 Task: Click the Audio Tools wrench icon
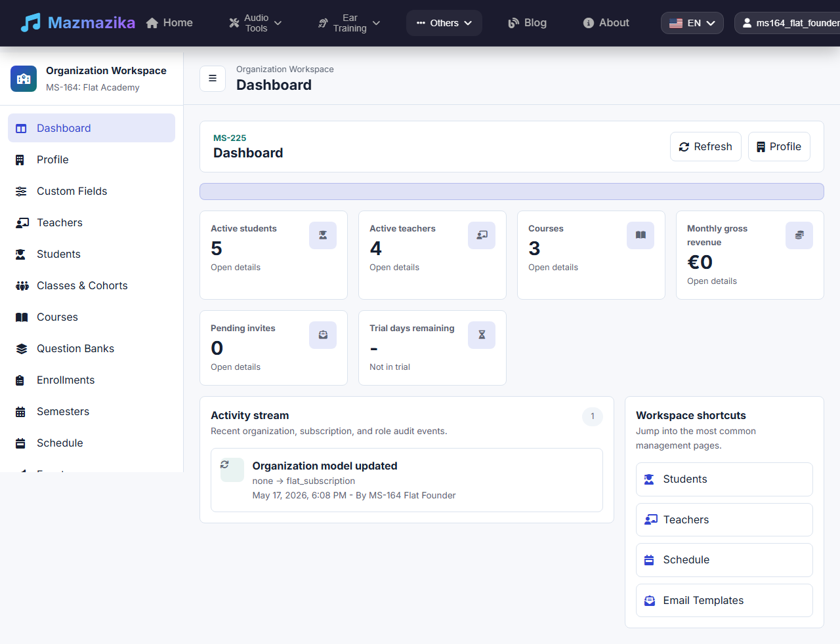(234, 23)
